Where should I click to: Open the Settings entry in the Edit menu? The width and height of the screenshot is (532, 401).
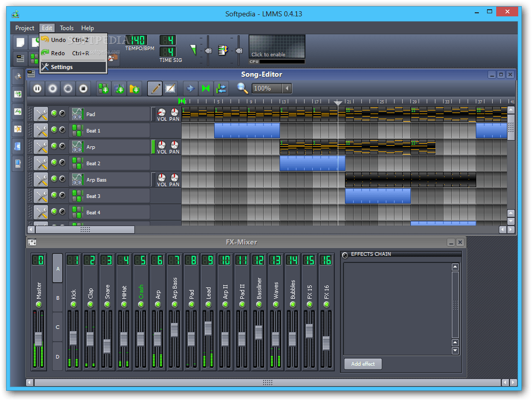62,67
